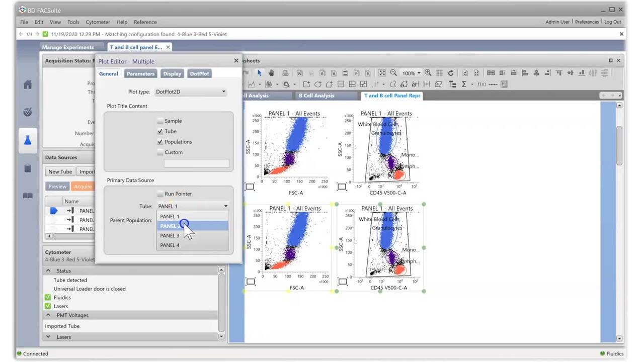Select the hand pan tool
644x362 pixels.
point(271,73)
